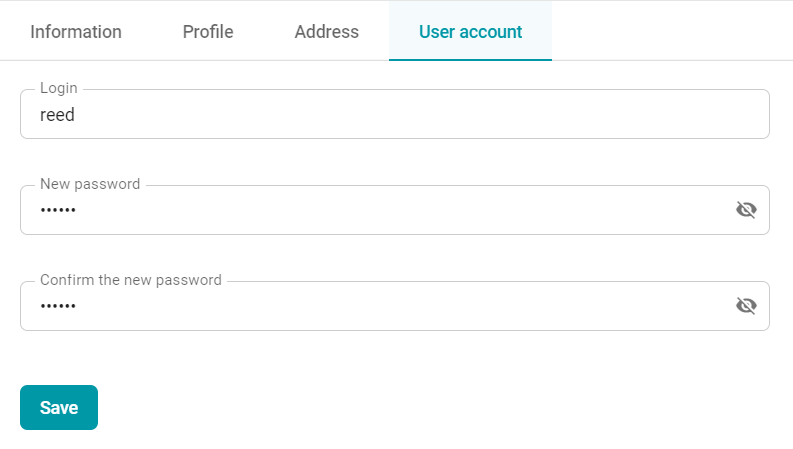Image resolution: width=793 pixels, height=449 pixels.
Task: Click the empty tab bar right of User account
Action: pyautogui.click(x=672, y=31)
